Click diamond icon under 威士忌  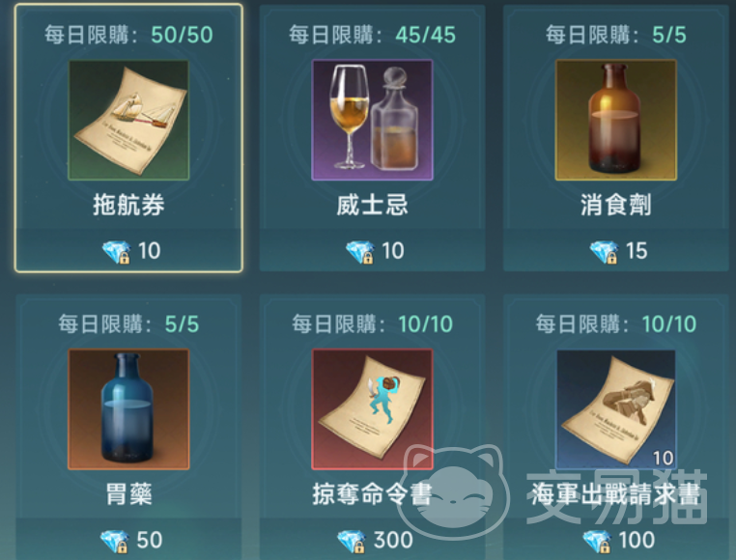pos(360,252)
